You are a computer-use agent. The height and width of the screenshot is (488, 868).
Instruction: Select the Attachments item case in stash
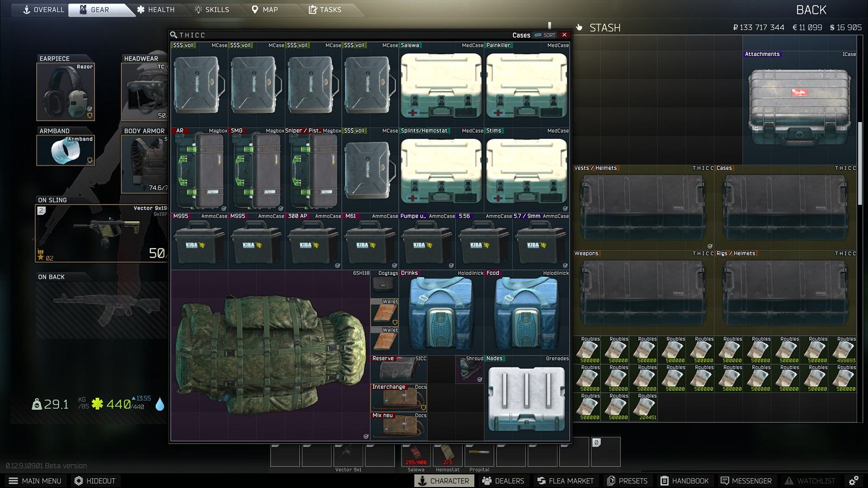click(800, 108)
